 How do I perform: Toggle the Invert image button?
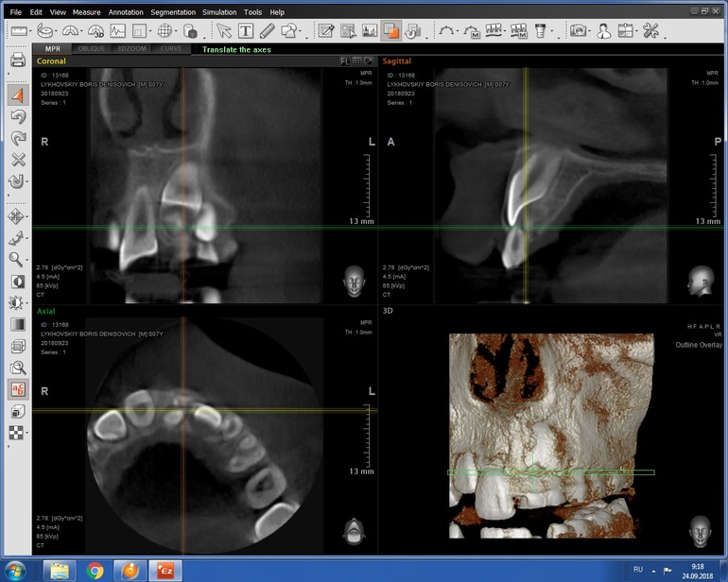(x=17, y=282)
